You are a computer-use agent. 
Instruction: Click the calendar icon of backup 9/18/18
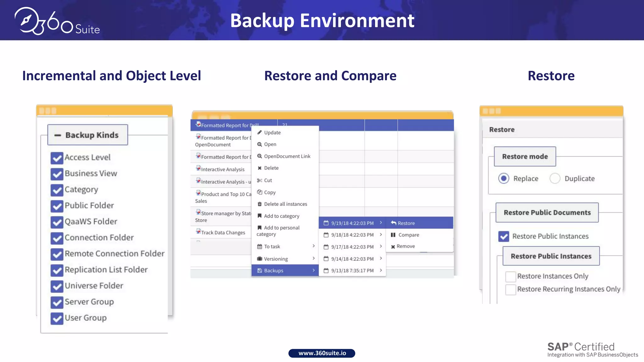click(x=326, y=235)
